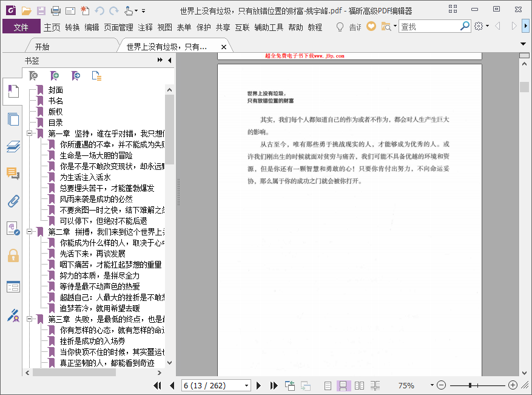Select the 目录 bookmark
Viewport: 532px width, 395px height.
click(56, 123)
